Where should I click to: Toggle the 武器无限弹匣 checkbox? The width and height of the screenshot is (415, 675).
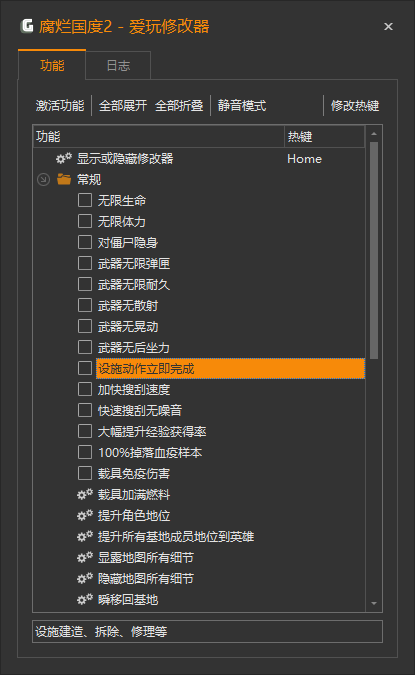click(85, 263)
